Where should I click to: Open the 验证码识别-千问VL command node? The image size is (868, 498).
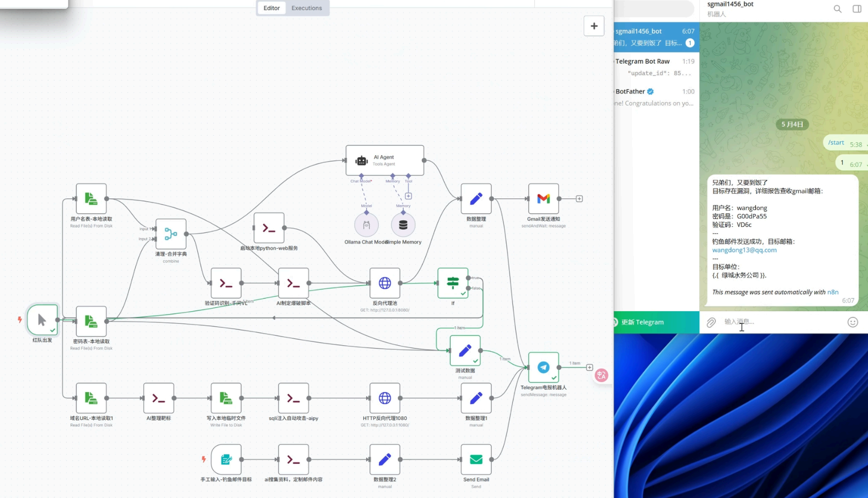[x=226, y=283]
